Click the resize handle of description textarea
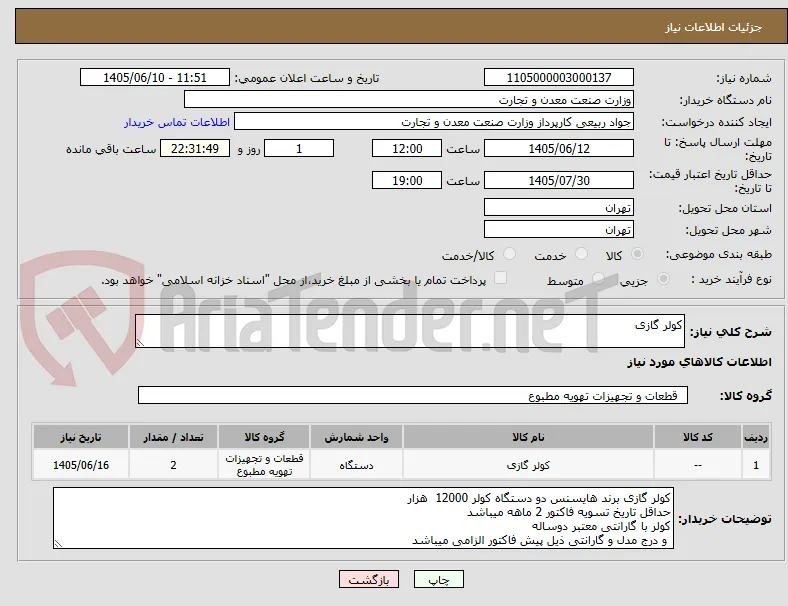This screenshot has height=606, width=788. 140,343
